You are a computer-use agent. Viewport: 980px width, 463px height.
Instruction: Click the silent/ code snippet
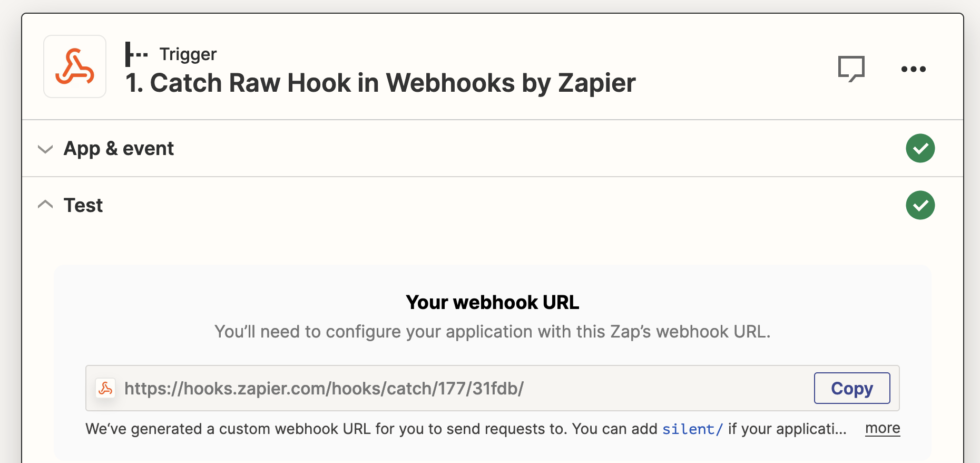point(692,429)
